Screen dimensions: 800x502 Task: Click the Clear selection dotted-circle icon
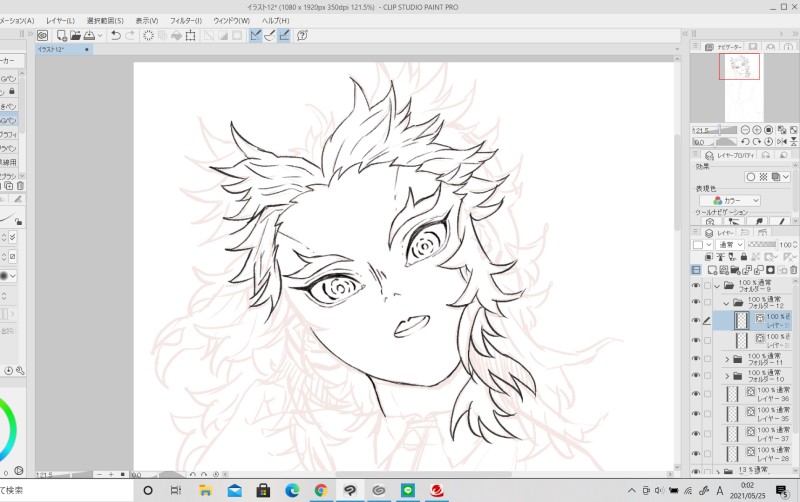148,35
